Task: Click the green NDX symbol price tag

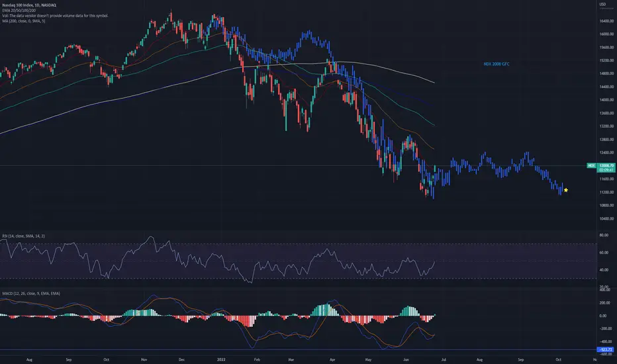Action: click(591, 165)
